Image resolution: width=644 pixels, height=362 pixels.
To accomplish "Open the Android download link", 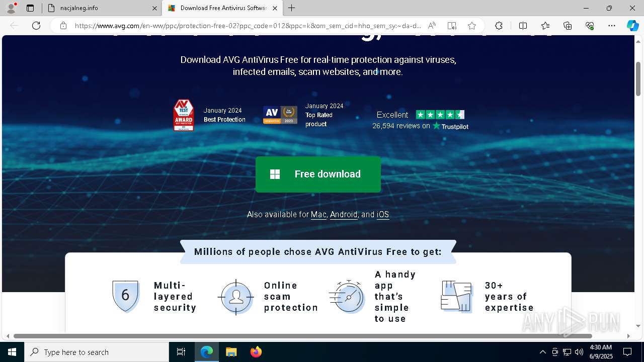I will 344,215.
